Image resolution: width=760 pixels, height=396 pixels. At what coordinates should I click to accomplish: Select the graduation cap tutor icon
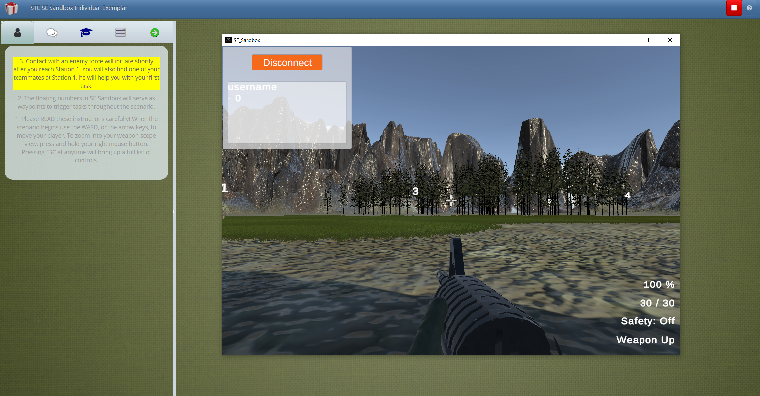point(86,32)
